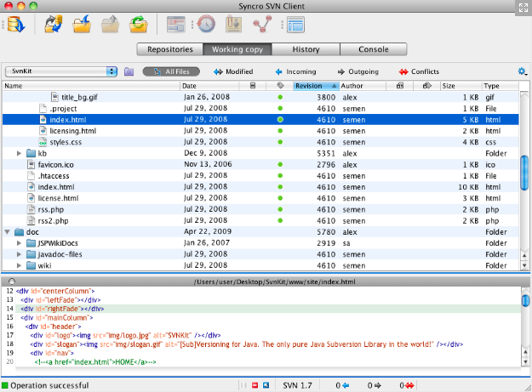Sort by the Revision column
The width and height of the screenshot is (532, 392).
click(x=316, y=86)
